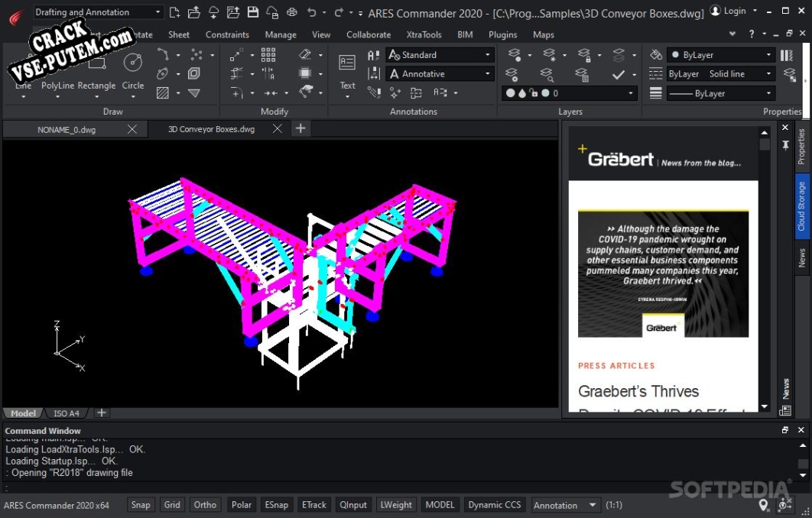Click the linetype icon in Properties panel
Image resolution: width=812 pixels, height=518 pixels.
point(655,73)
